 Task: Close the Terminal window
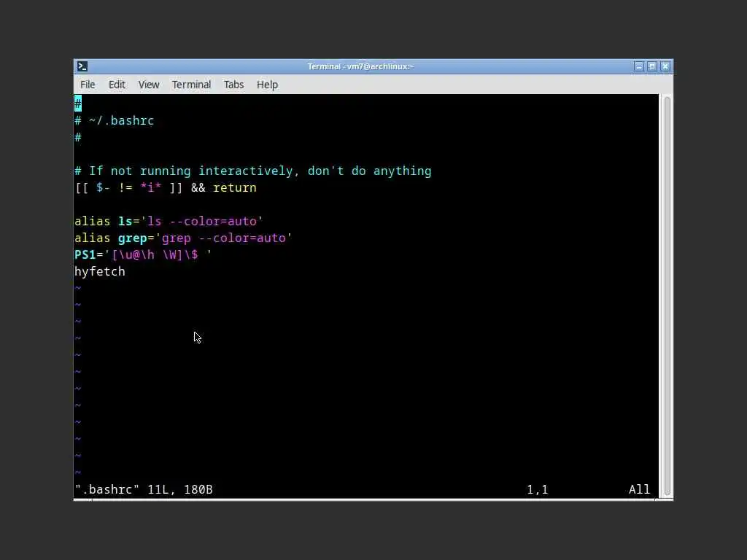coord(665,66)
